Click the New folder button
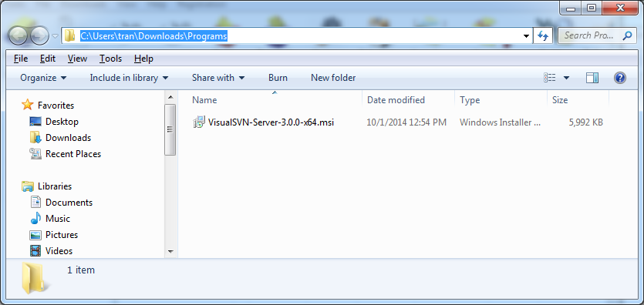 click(333, 78)
